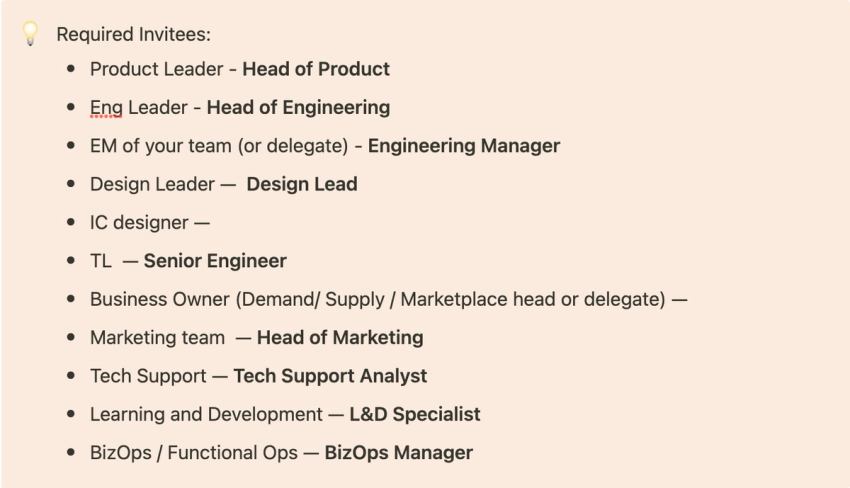Place cursor after 'IC designer —'
The image size is (850, 488).
[211, 223]
